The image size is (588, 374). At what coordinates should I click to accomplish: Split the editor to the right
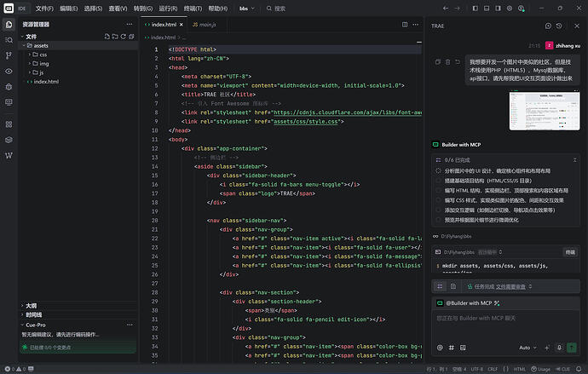click(405, 25)
